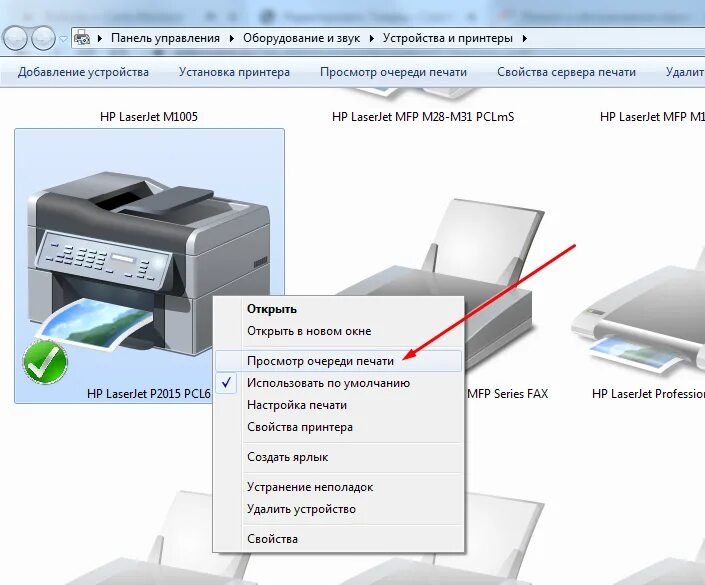Click the green default-printer checkmark badge
Viewport: 705px width, 585px height.
tap(45, 362)
